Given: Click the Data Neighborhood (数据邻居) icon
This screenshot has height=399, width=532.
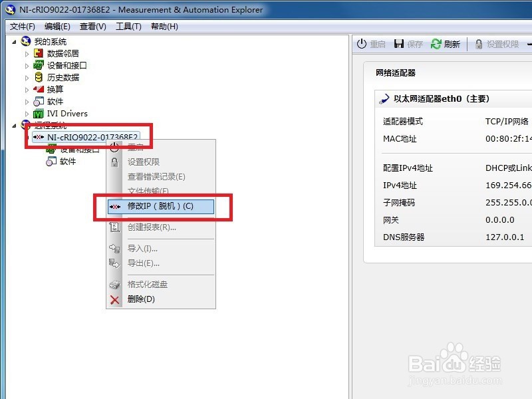Looking at the screenshot, I should pyautogui.click(x=39, y=54).
